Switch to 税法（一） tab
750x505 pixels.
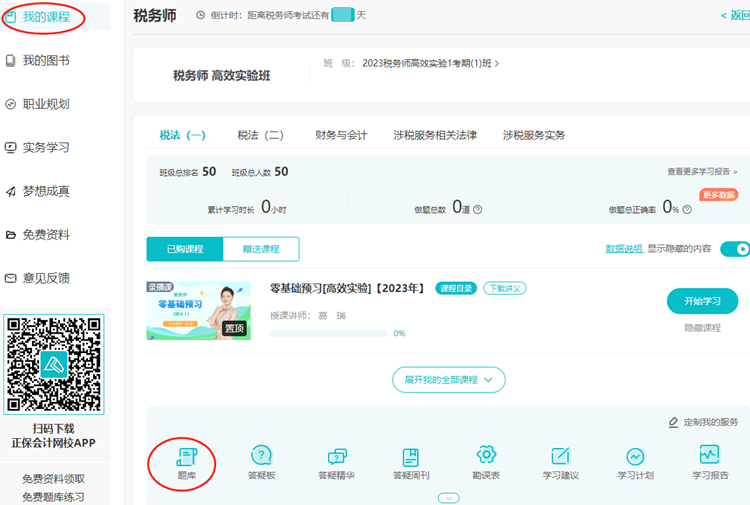click(182, 135)
